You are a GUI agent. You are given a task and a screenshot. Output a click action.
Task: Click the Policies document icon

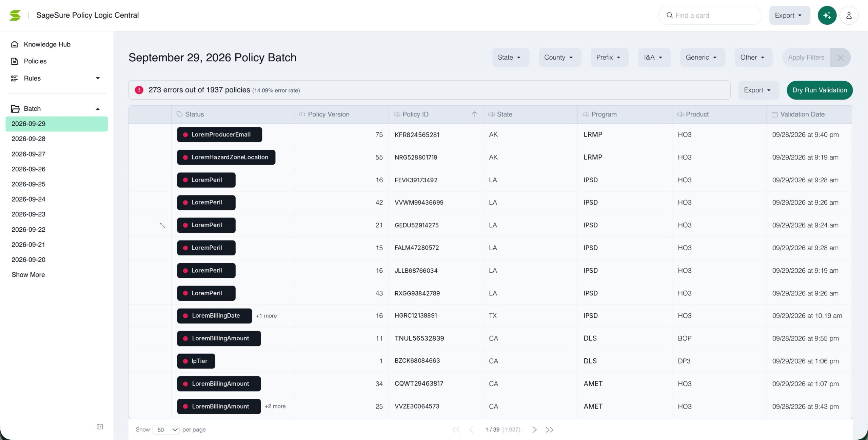[14, 61]
